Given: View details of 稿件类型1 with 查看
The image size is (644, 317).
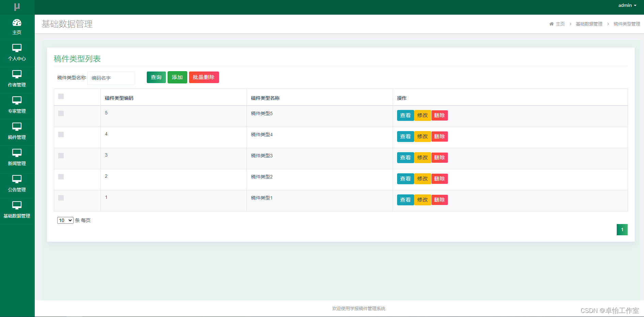Looking at the screenshot, I should [406, 200].
